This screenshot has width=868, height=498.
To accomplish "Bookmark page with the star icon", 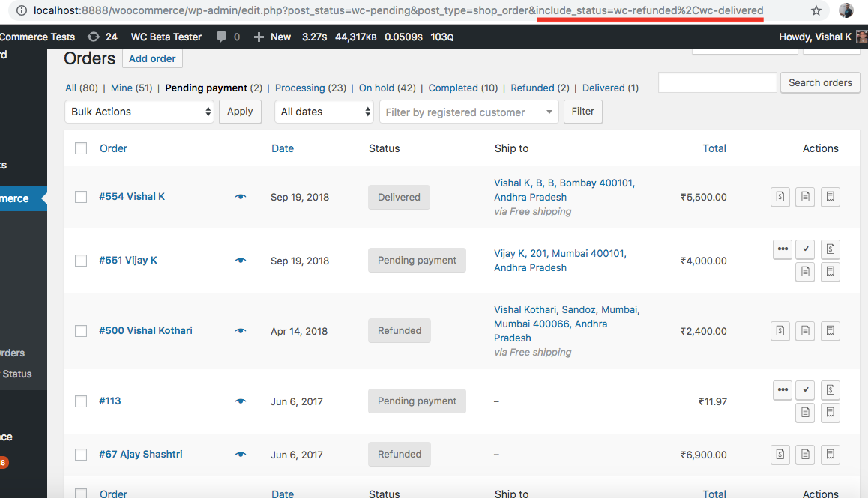I will click(x=816, y=10).
